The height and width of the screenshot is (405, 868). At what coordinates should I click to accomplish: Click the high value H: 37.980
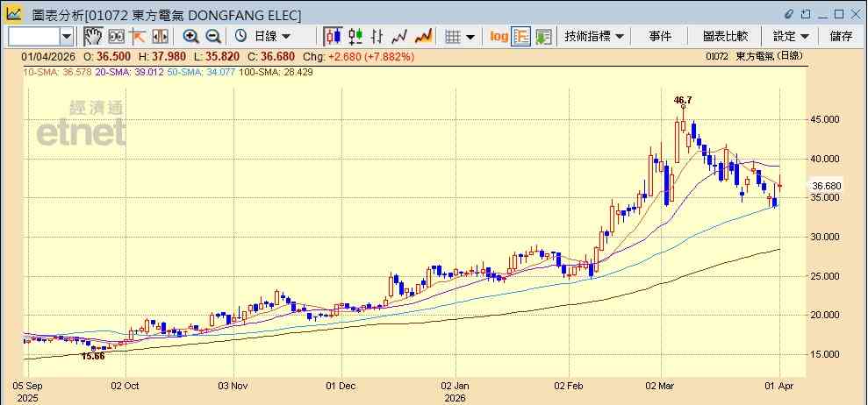162,56
